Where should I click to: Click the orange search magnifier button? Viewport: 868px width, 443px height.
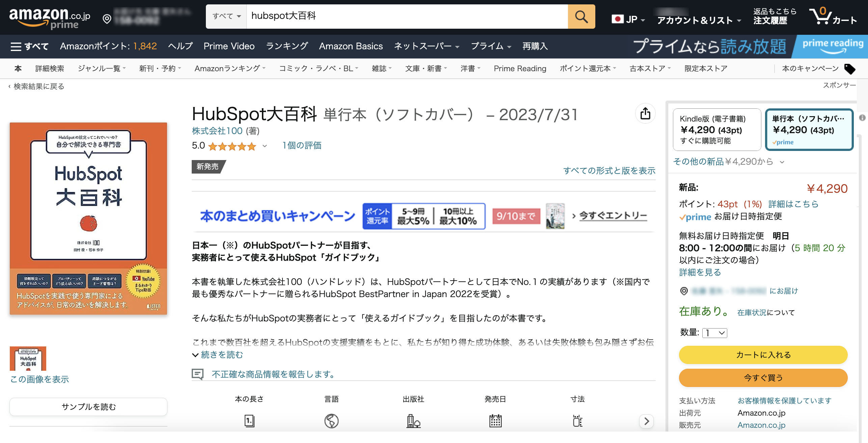click(581, 16)
